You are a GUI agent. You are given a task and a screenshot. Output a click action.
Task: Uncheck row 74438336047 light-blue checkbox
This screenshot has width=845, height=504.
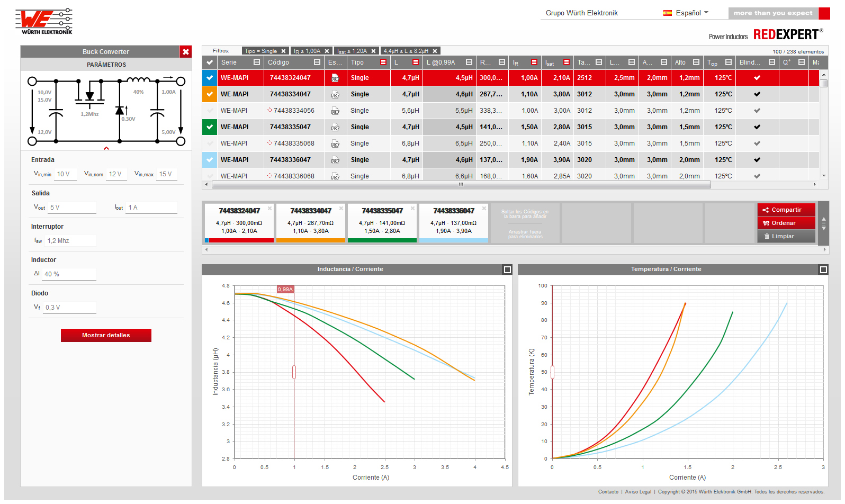pyautogui.click(x=210, y=160)
